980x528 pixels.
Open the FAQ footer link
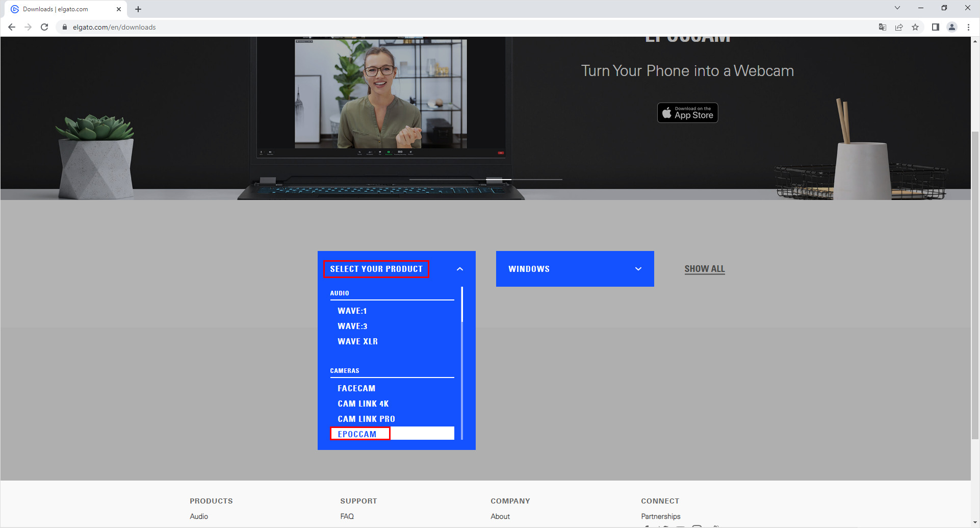(x=347, y=516)
